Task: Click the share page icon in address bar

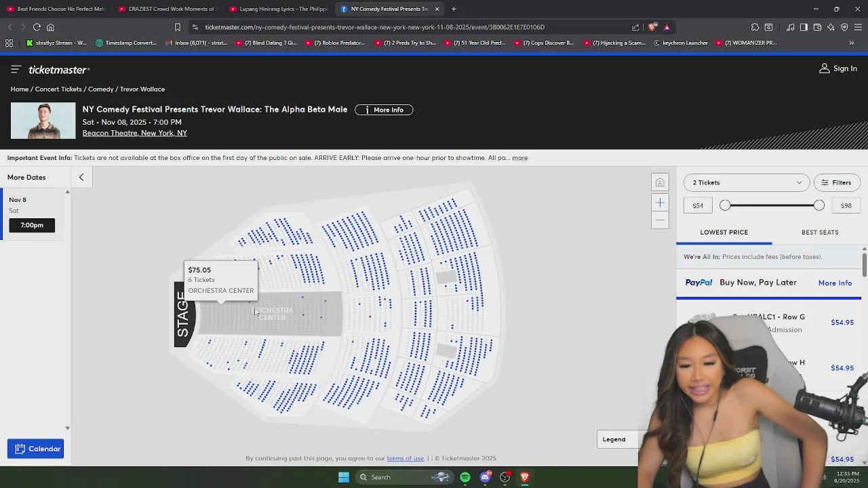Action: point(635,27)
